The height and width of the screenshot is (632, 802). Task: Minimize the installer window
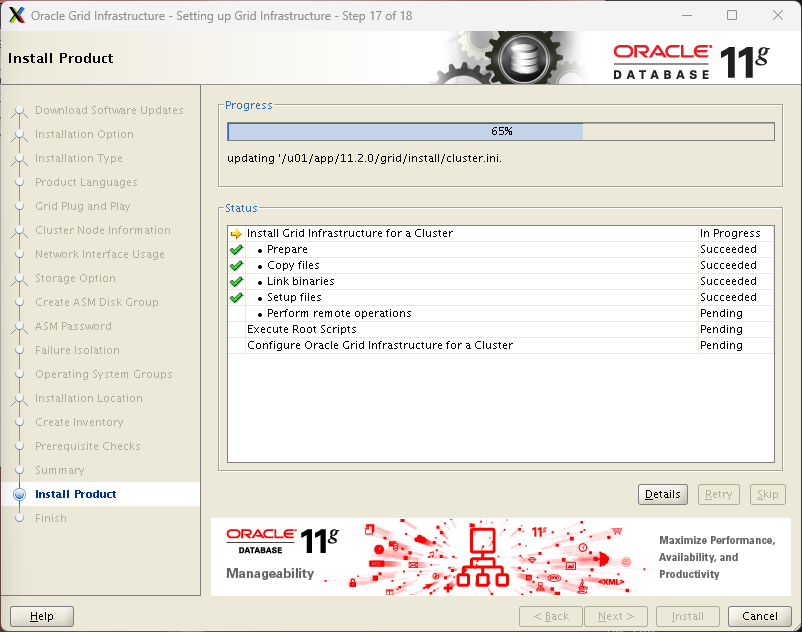click(687, 15)
